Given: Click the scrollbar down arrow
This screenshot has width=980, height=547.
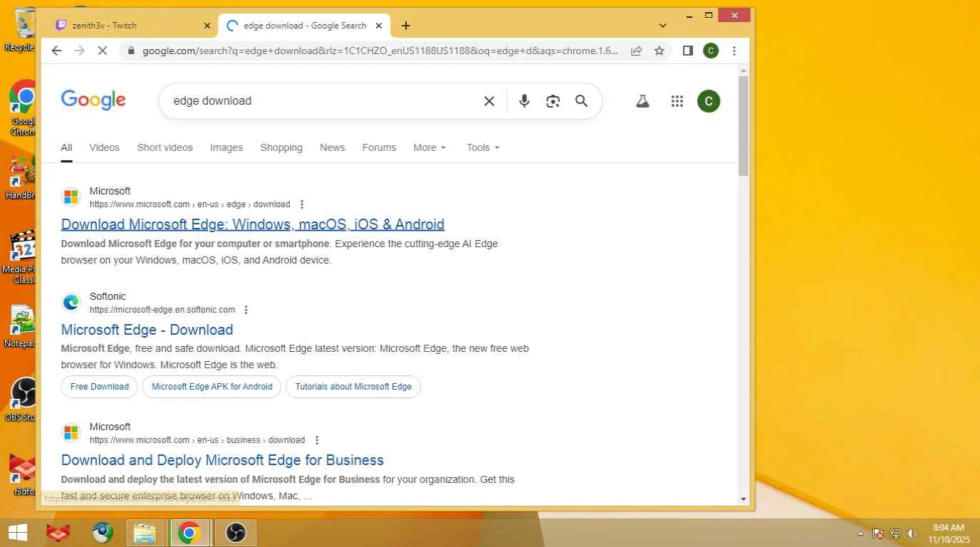Looking at the screenshot, I should click(x=744, y=499).
